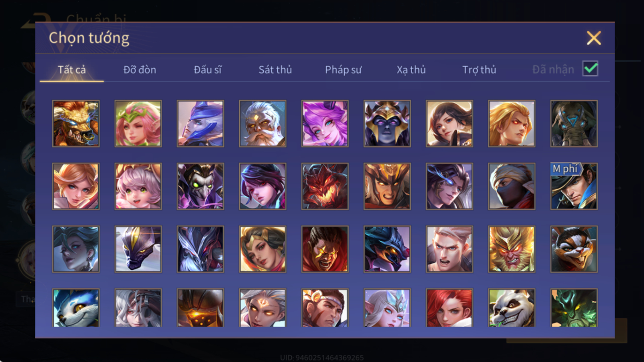Select the panda hero portrait

click(512, 308)
